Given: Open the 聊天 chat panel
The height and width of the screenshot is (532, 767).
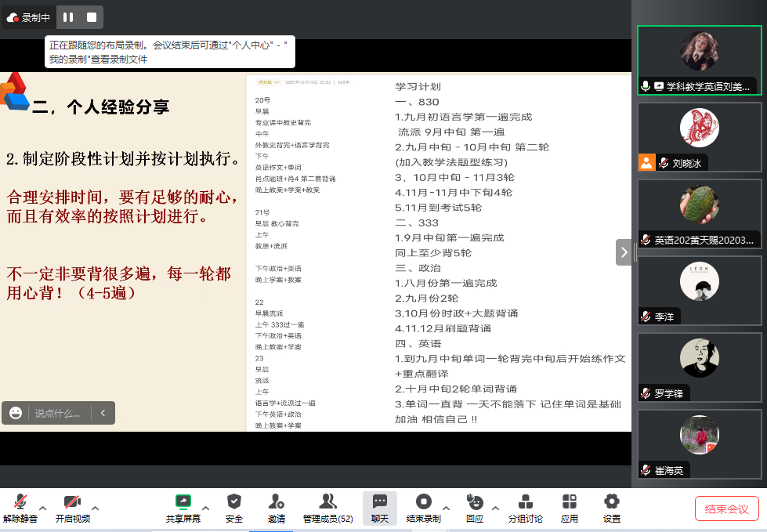Looking at the screenshot, I should click(x=380, y=508).
